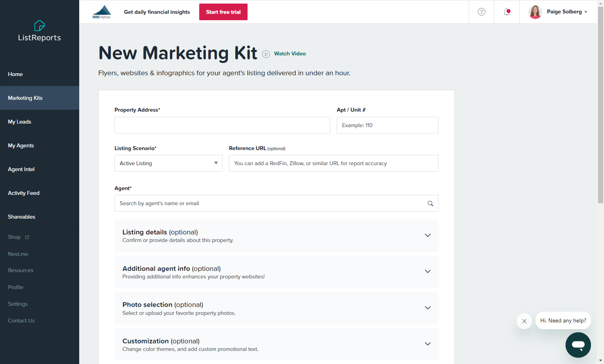
Task: Open the Paige Solberg account dropdown arrow
Action: (x=586, y=12)
